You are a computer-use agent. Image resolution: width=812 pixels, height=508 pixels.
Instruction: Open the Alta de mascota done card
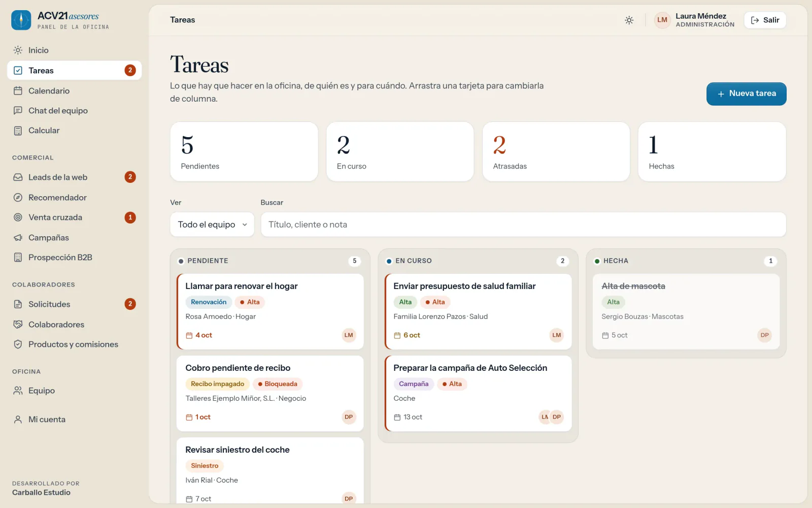tap(686, 311)
